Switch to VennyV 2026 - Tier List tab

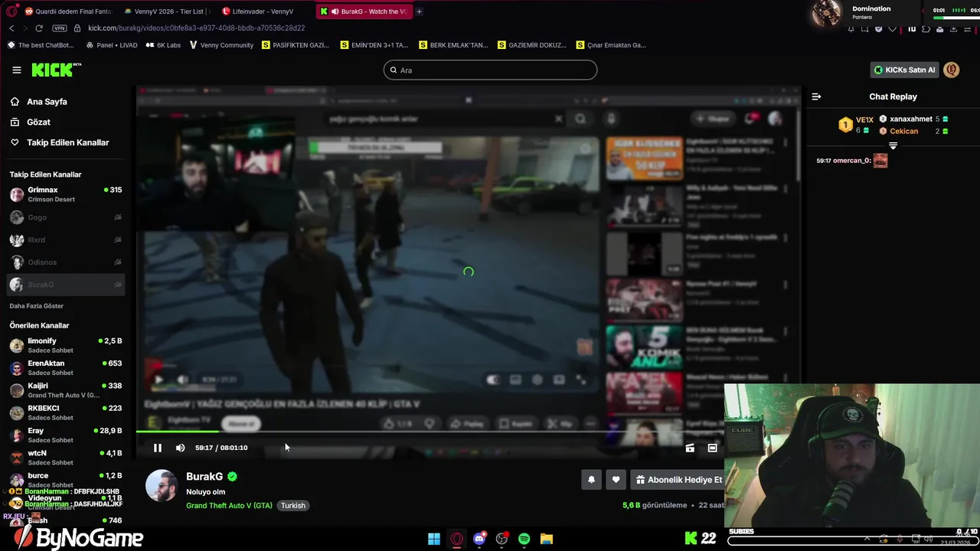point(167,11)
